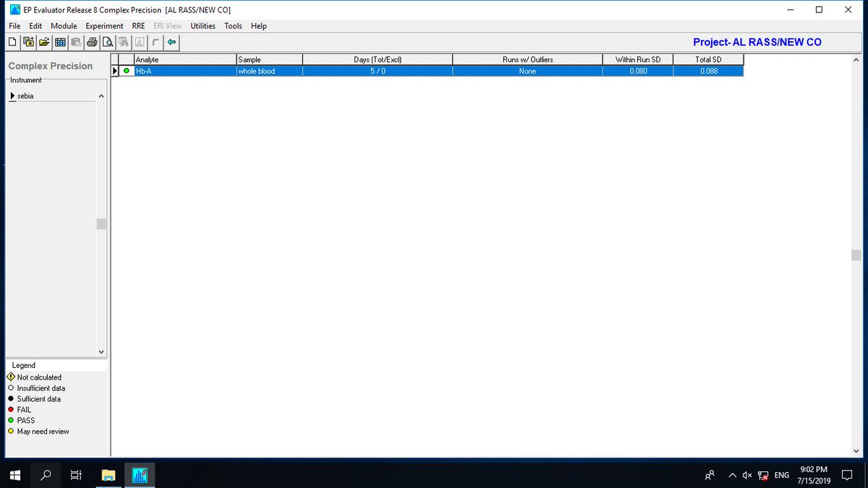Click the green PASS status dot for Hb-A
Screen dimensions: 868x488
point(127,71)
